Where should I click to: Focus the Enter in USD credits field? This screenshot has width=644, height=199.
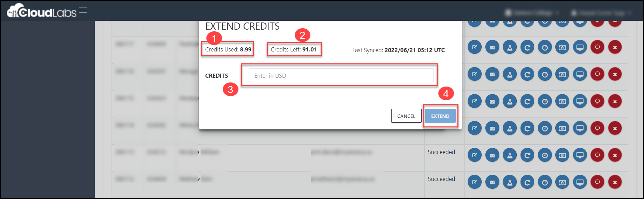[x=341, y=75]
